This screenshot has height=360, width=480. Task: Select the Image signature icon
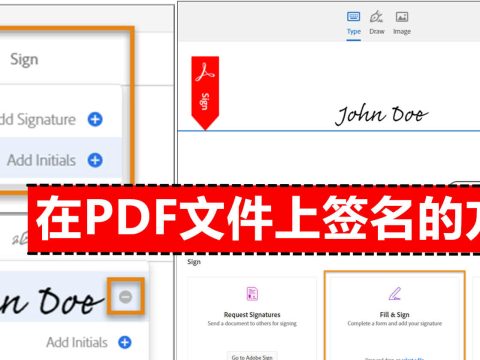click(x=402, y=17)
